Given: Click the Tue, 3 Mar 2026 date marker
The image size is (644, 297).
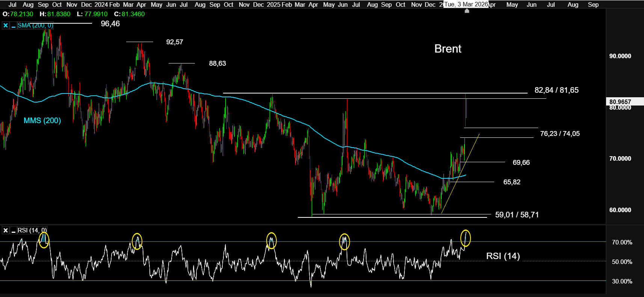Looking at the screenshot, I should [466, 5].
